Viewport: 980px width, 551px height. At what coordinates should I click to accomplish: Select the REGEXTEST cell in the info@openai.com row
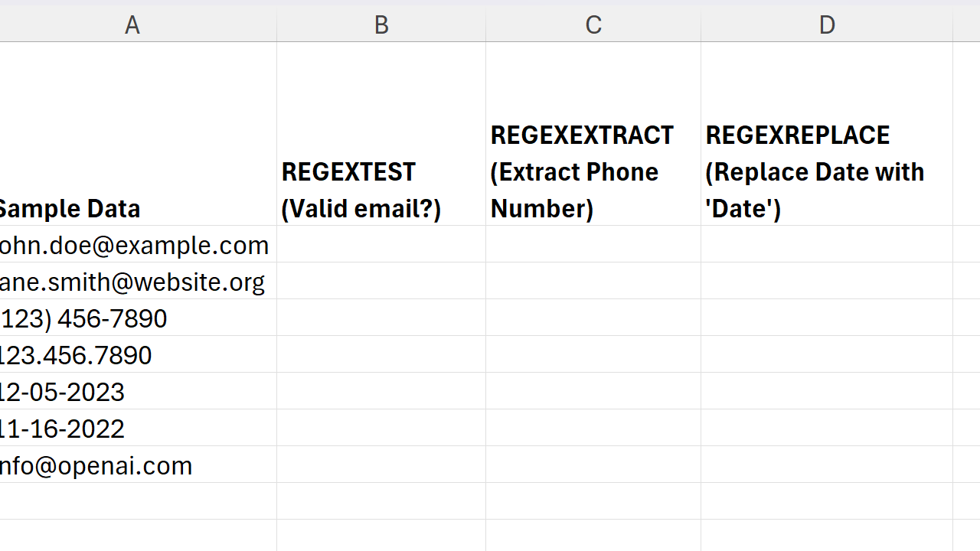pyautogui.click(x=381, y=465)
